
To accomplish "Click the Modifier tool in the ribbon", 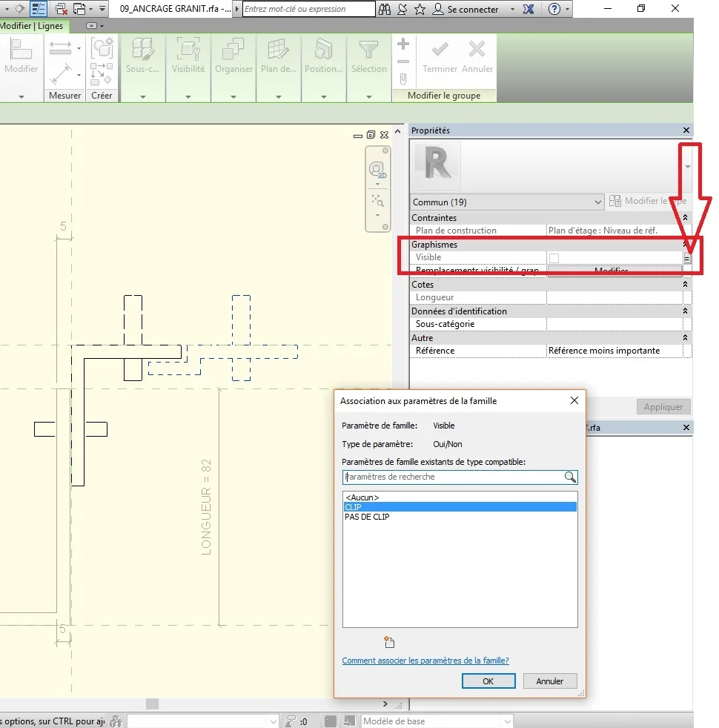I will coord(21,56).
